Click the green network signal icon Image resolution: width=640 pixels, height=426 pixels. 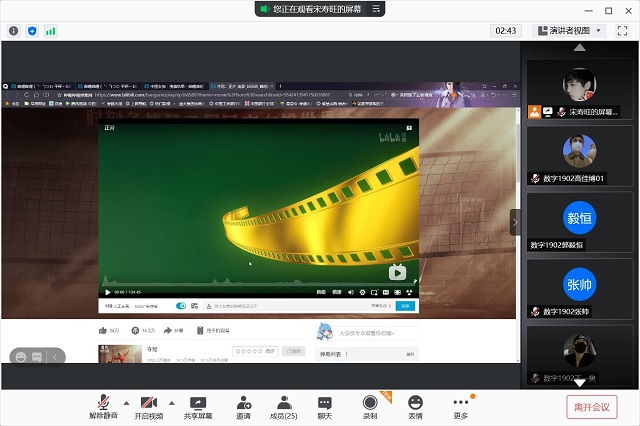click(x=50, y=31)
